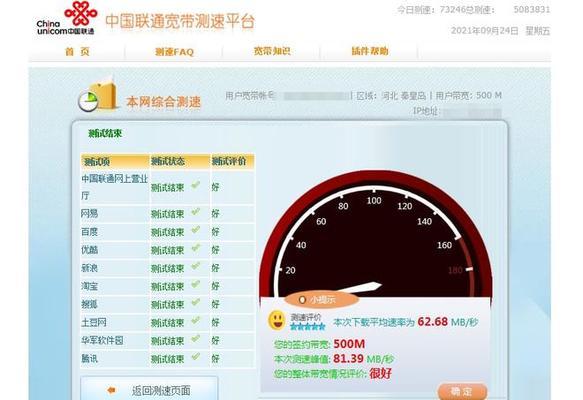This screenshot has height=400, width=583.
Task: Click the 土豆网 test item
Action: click(x=94, y=322)
